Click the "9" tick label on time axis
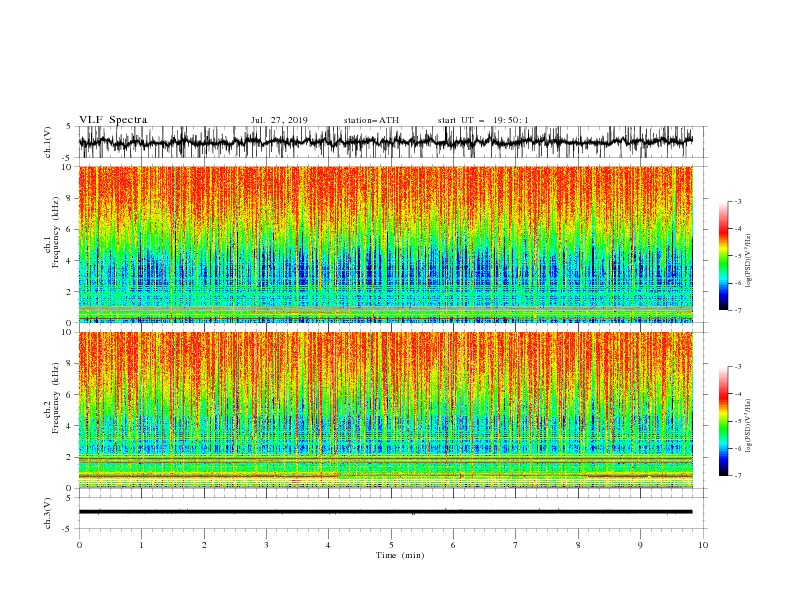This screenshot has height=612, width=792. pos(640,545)
